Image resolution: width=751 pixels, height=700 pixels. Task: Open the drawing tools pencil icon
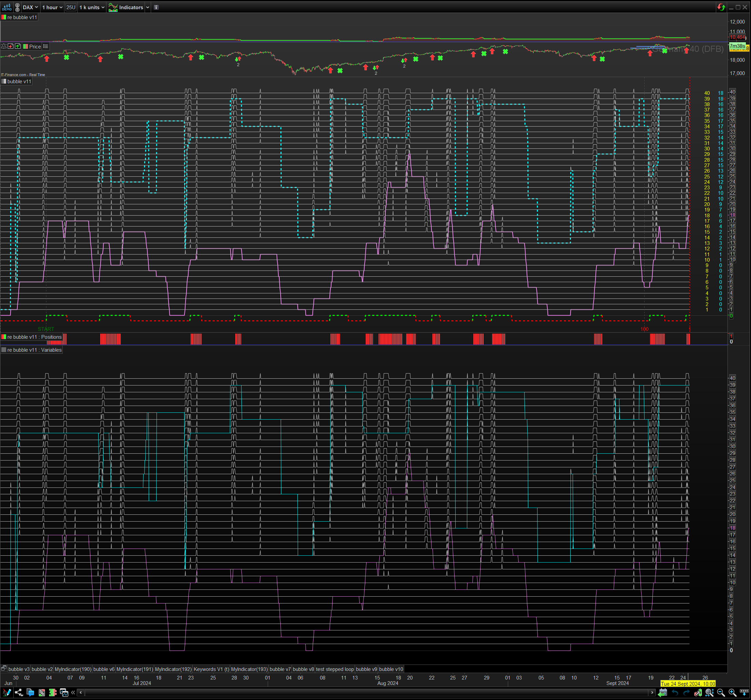pos(7,692)
